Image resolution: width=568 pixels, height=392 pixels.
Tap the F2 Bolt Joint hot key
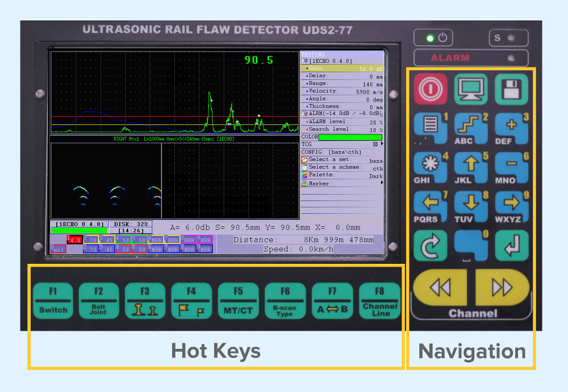pos(98,301)
